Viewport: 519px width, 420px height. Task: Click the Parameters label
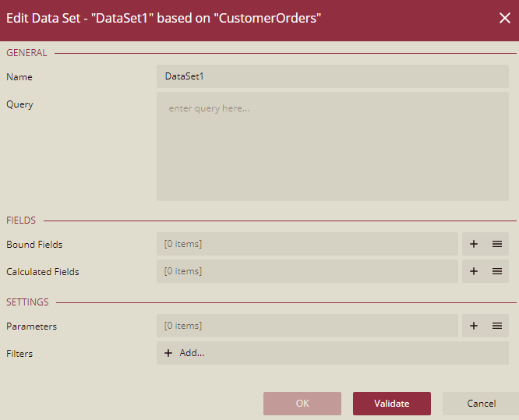(x=31, y=326)
